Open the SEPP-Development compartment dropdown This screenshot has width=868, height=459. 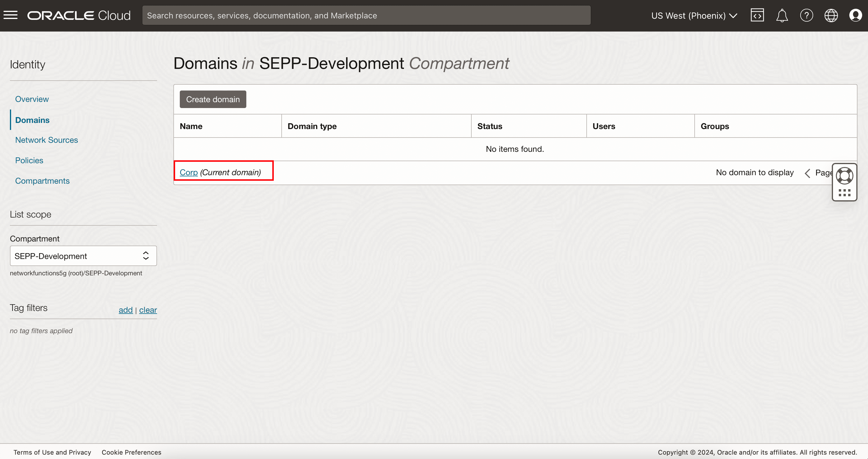click(x=83, y=256)
